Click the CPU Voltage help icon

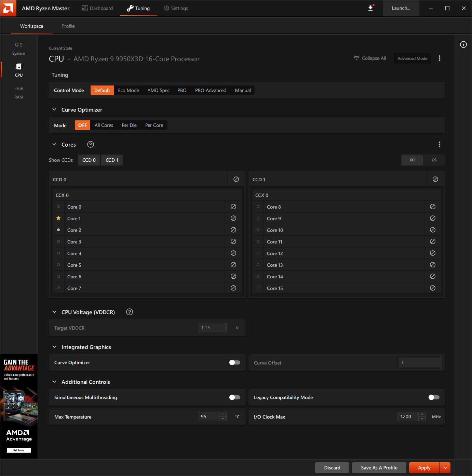(x=130, y=312)
